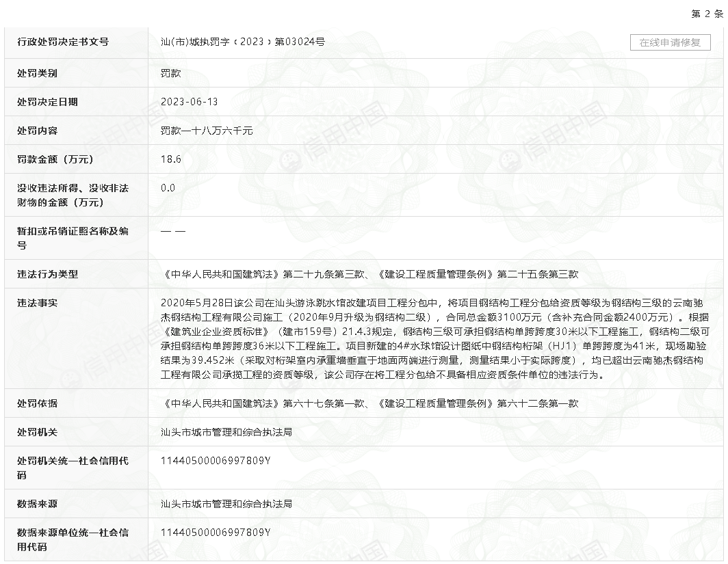Select the confiscation amount 0.0
This screenshot has width=728, height=564.
click(x=168, y=188)
